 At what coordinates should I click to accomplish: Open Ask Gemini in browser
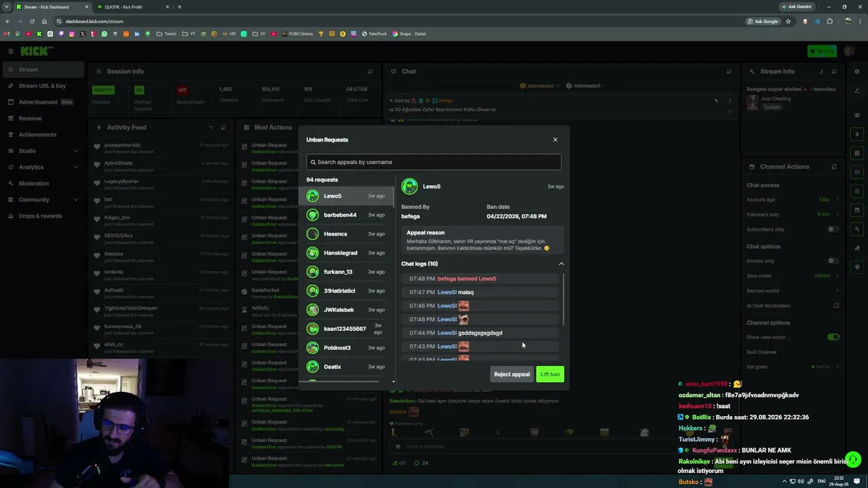(x=796, y=7)
